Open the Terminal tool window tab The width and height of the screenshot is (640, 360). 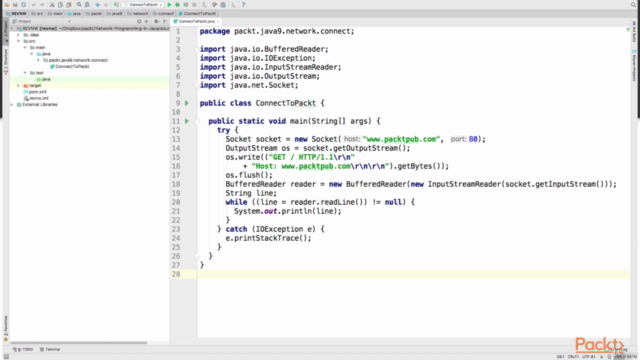point(50,349)
